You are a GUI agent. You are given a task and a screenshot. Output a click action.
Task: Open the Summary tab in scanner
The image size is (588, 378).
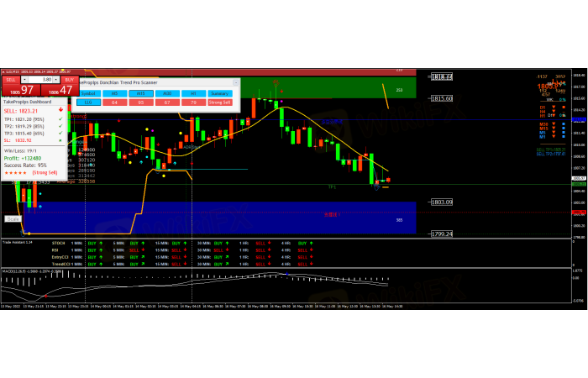click(221, 92)
